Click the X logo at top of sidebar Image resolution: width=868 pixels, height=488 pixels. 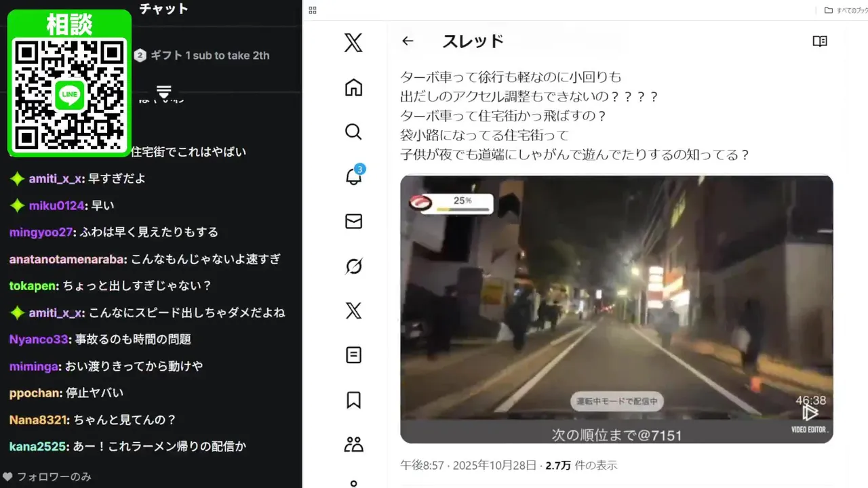(x=353, y=43)
